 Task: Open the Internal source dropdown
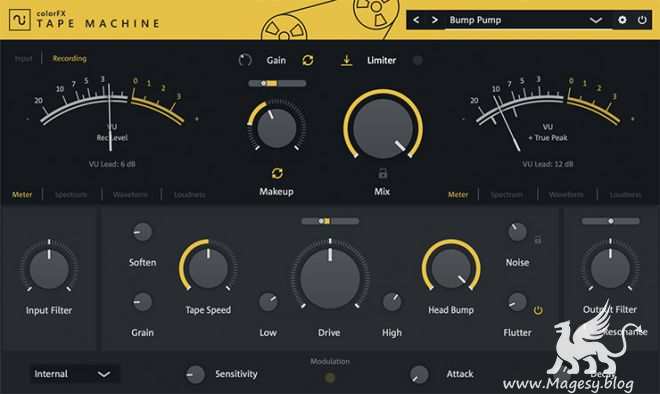coord(75,374)
